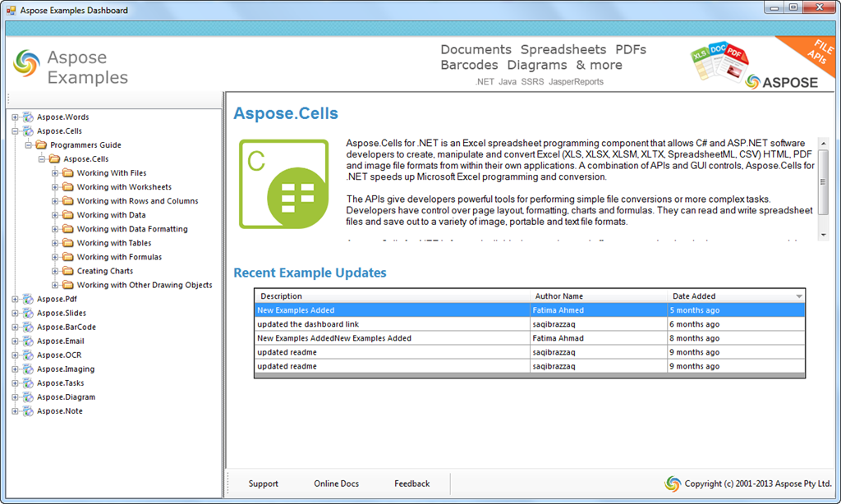
Task: Click the Aspose.Note node icon
Action: [x=28, y=410]
